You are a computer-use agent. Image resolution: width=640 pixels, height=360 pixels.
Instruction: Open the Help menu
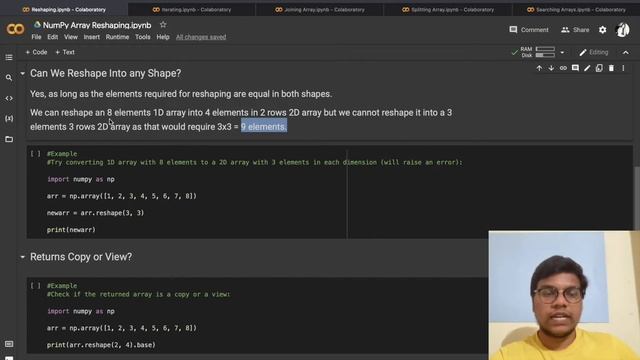pyautogui.click(x=163, y=37)
